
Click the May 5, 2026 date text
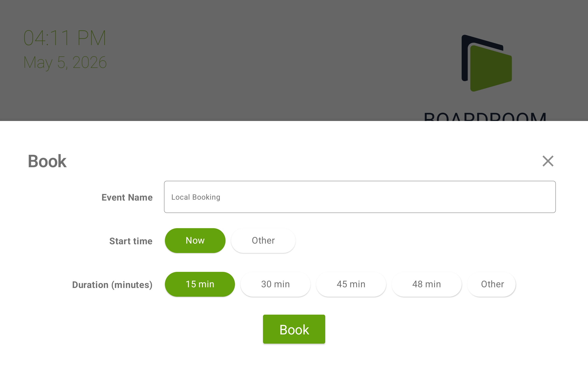point(65,63)
